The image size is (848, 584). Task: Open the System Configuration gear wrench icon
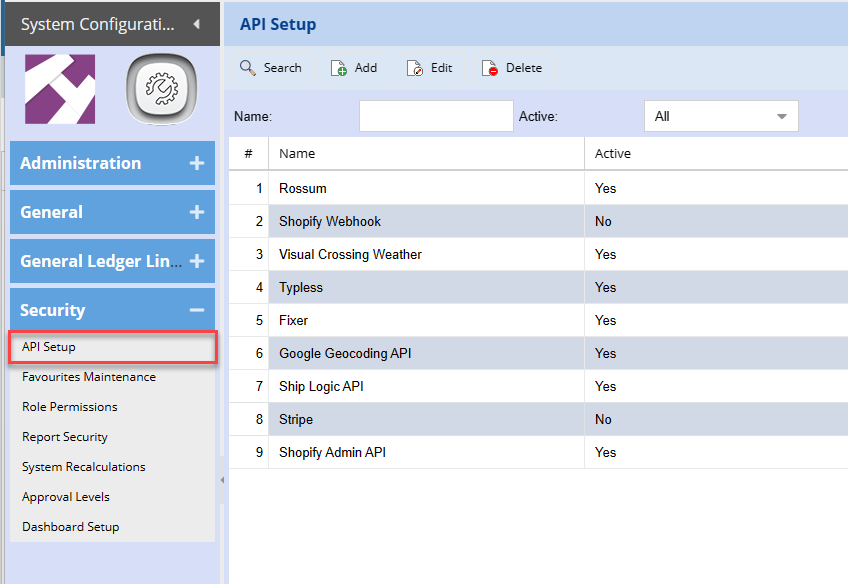(160, 89)
